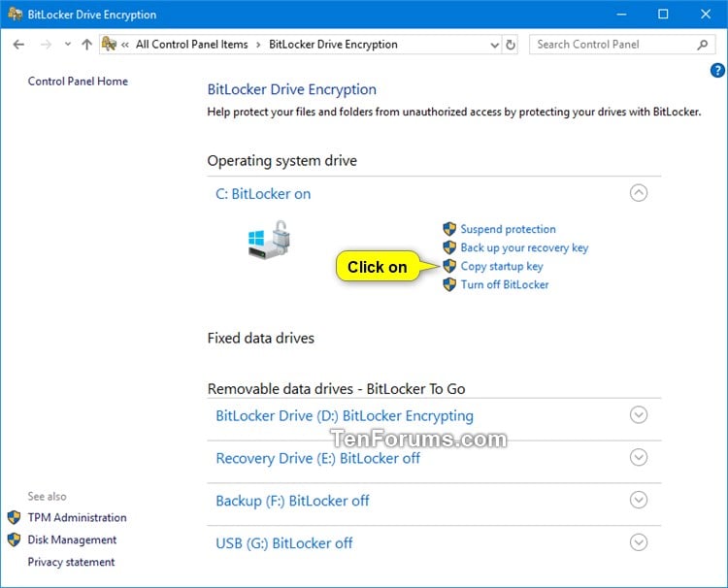Maximize the BitLocker window
Viewport: 728px width, 588px height.
(664, 15)
